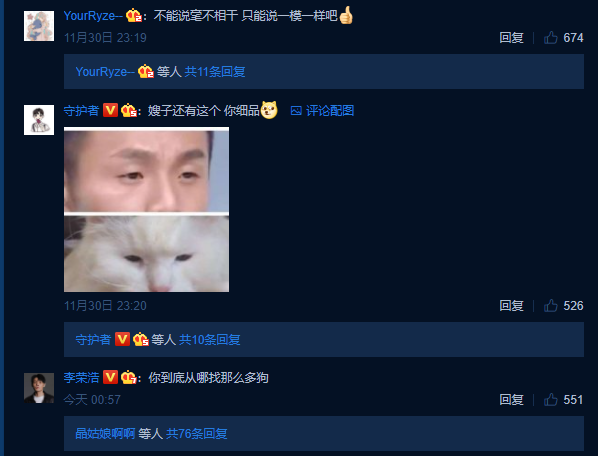Open YourRyze-- username link in comment
Screen dimensions: 598x456
click(x=93, y=16)
